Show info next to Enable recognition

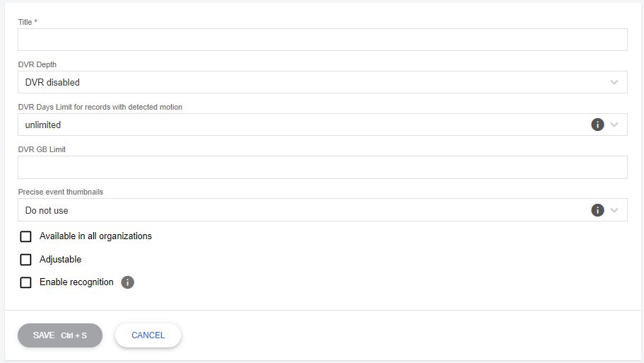127,282
